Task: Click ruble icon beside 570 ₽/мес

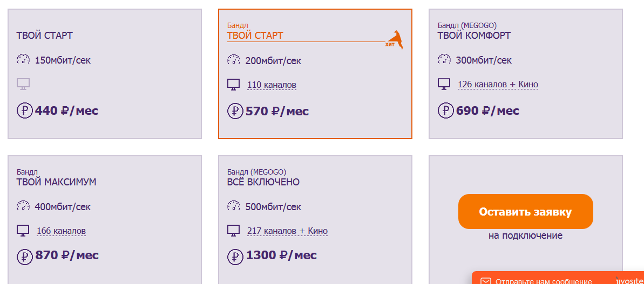Action: pyautogui.click(x=235, y=111)
